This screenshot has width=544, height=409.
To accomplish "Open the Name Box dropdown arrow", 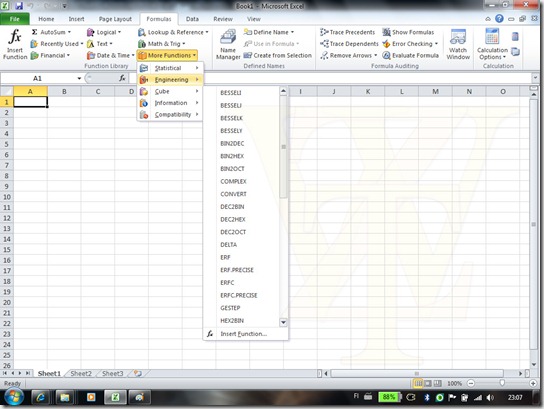I will tap(79, 78).
